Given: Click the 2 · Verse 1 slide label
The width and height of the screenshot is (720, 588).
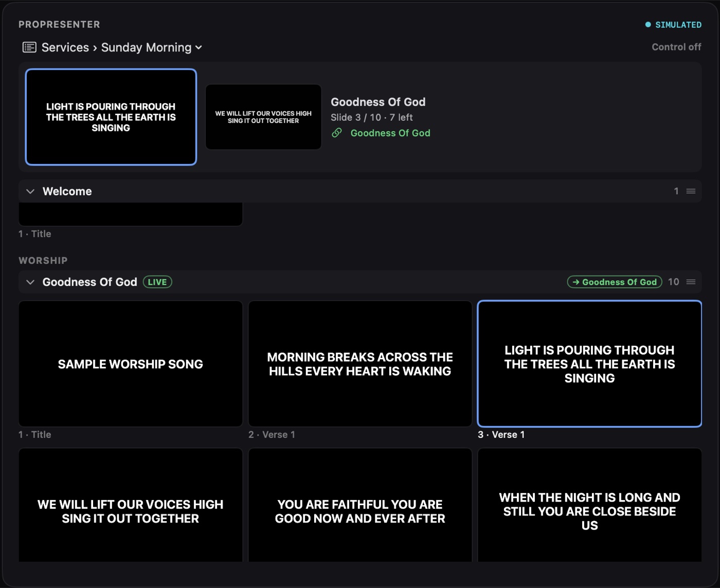Looking at the screenshot, I should coord(272,435).
